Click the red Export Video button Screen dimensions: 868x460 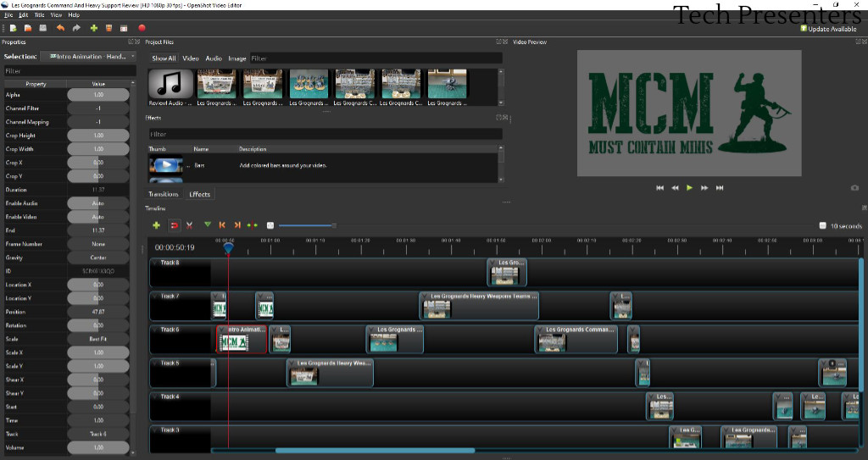[x=142, y=28]
